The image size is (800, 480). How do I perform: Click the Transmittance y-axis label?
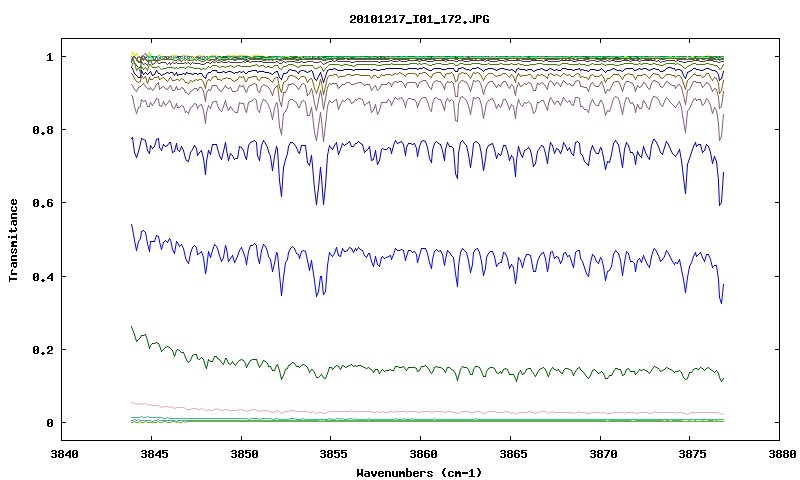click(x=14, y=240)
